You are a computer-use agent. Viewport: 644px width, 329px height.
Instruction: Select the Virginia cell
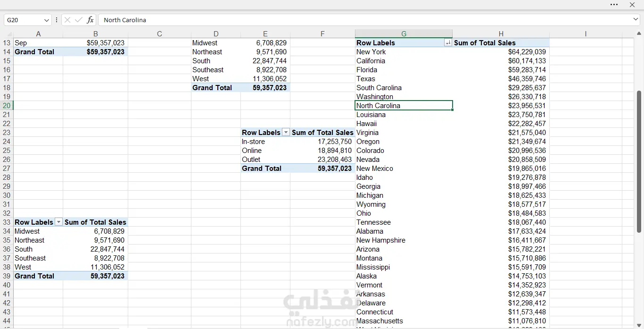404,133
